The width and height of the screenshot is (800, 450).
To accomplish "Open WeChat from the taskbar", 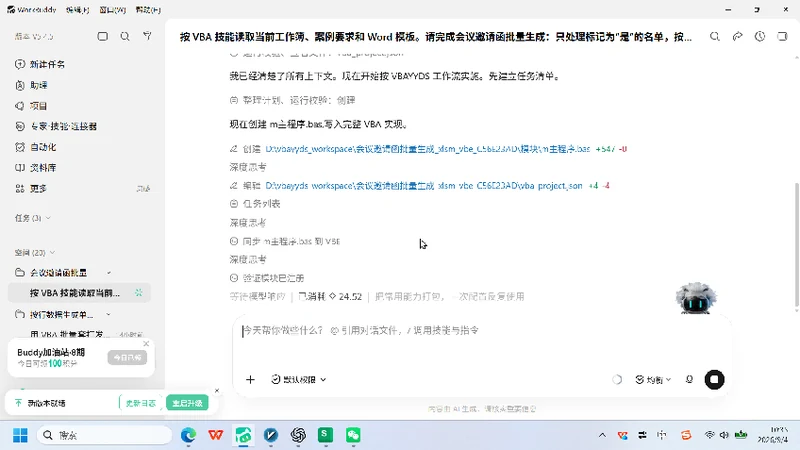I will [x=353, y=435].
